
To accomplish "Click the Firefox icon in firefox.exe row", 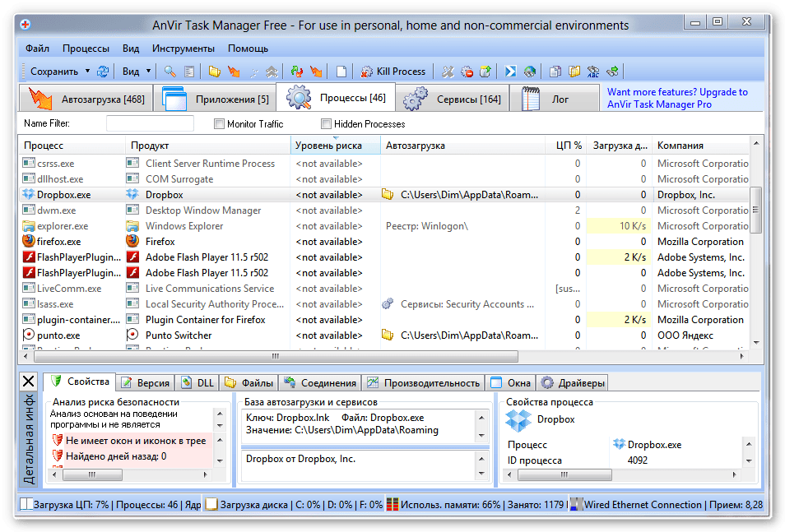I will [x=30, y=242].
